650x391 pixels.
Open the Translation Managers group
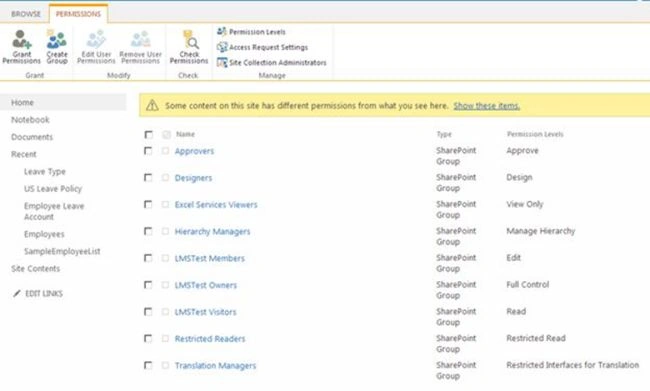pos(215,366)
